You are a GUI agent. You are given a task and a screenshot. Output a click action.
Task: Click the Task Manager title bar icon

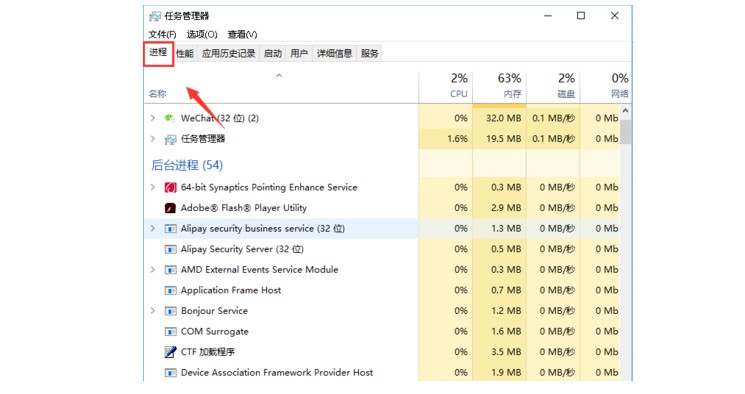(155, 16)
